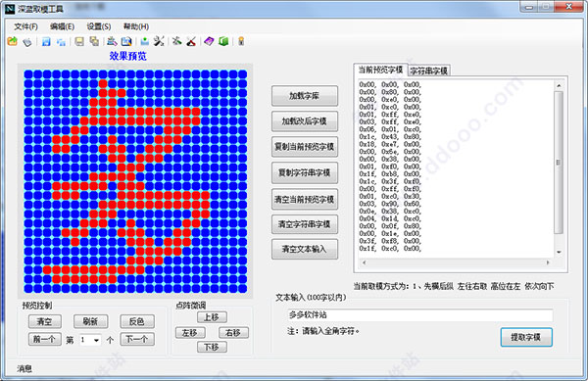Click the gray floppy disk toolbar icon

tap(79, 41)
